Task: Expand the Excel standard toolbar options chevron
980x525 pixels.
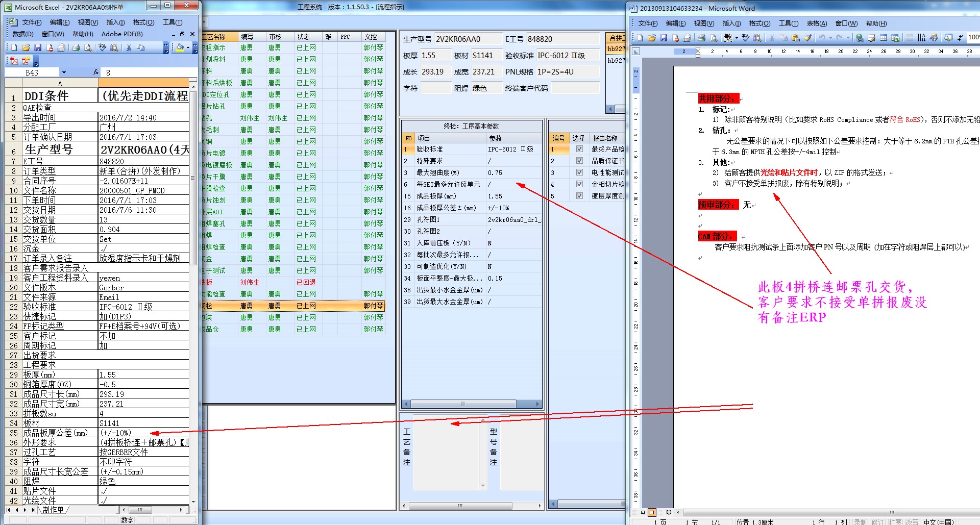Action: [x=166, y=47]
